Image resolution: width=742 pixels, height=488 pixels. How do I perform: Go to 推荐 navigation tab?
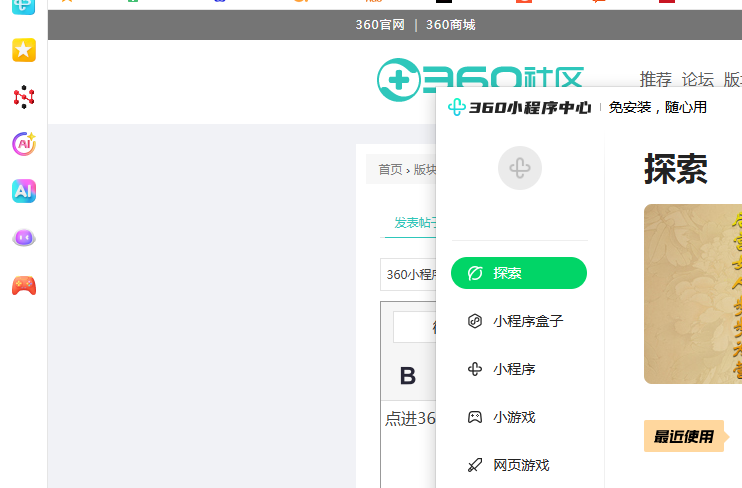tap(655, 80)
